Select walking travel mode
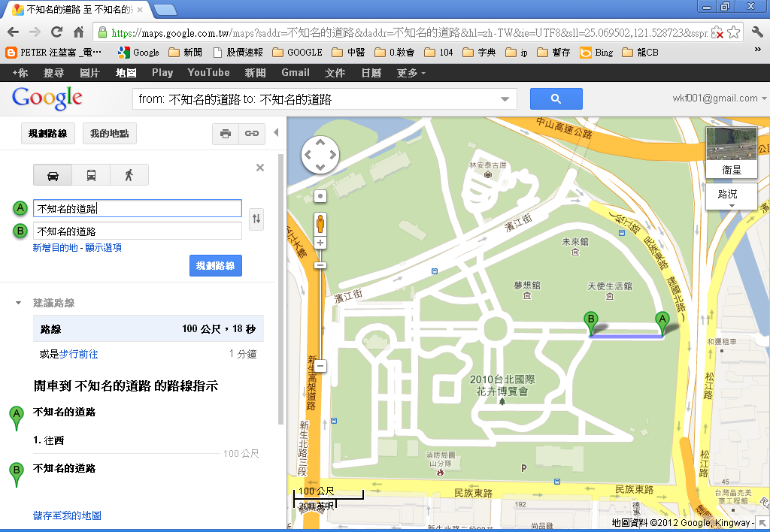Screen dimensions: 770x532 (129, 175)
